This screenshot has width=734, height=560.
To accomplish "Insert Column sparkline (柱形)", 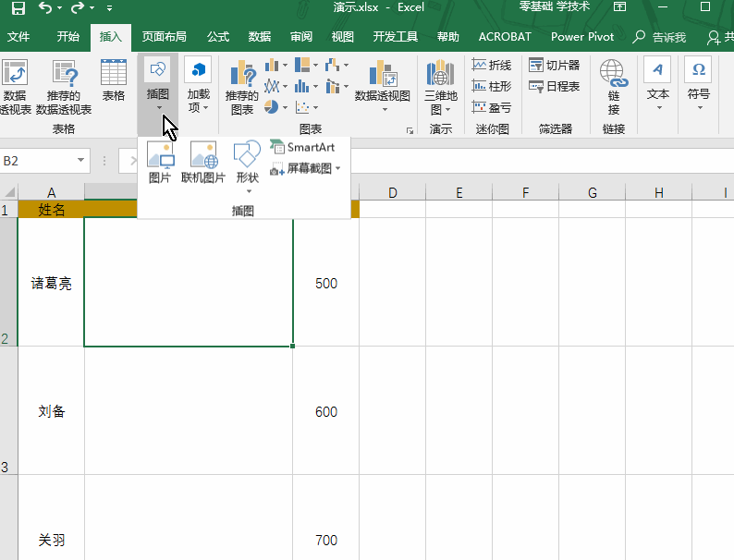I will pos(492,86).
